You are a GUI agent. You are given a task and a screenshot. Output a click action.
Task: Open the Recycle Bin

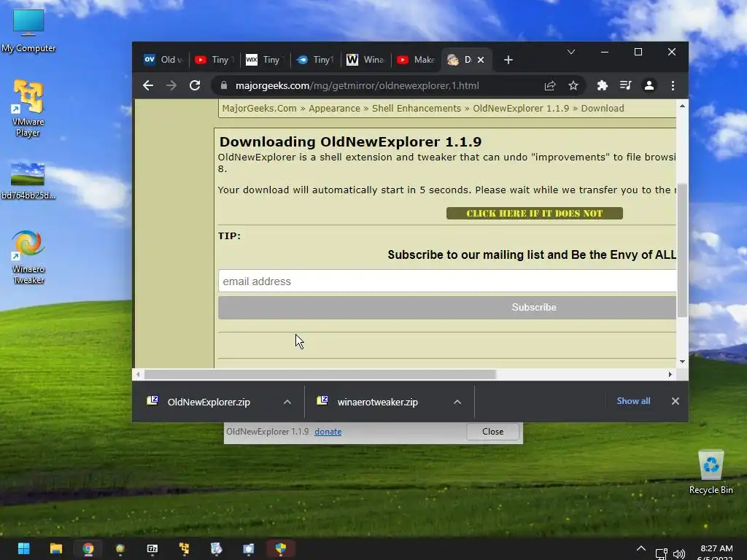tap(711, 472)
